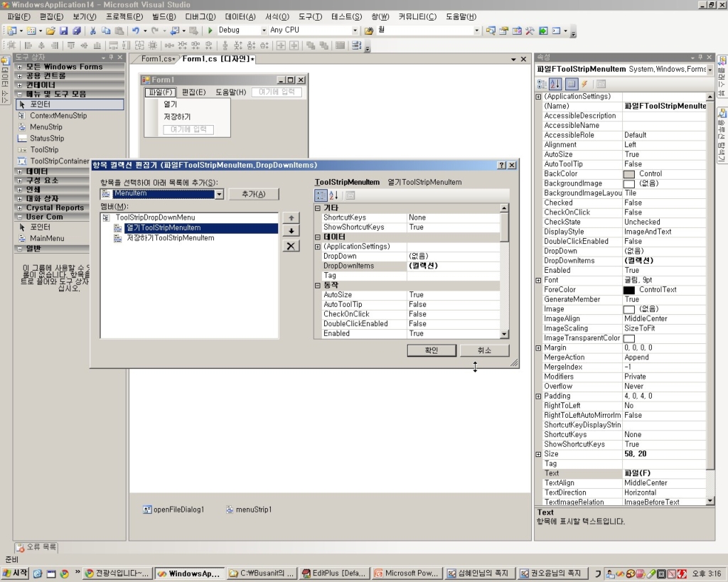728x582 pixels.
Task: Show Events with the lightning bolt icon
Action: click(x=584, y=84)
